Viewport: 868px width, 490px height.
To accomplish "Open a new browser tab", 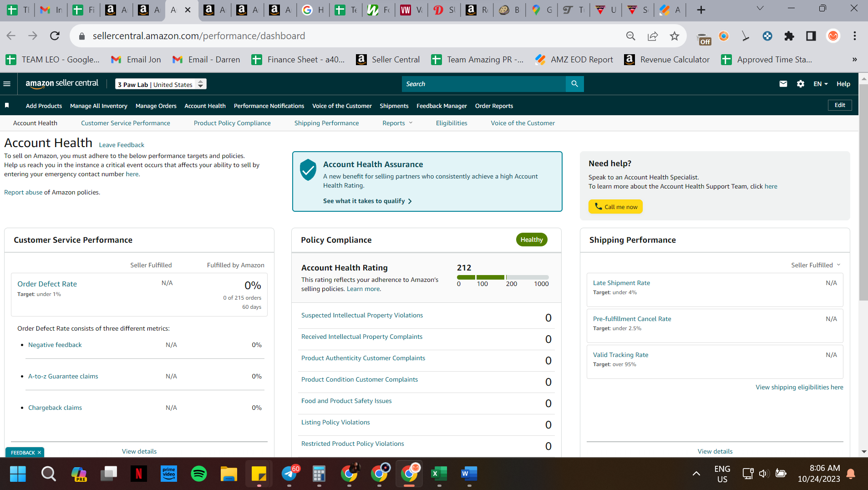I will click(x=701, y=10).
